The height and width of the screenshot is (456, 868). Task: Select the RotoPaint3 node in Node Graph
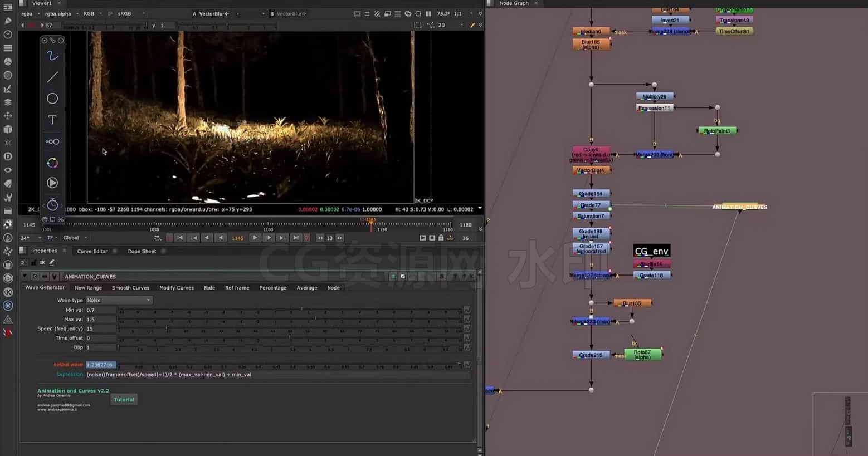(717, 131)
